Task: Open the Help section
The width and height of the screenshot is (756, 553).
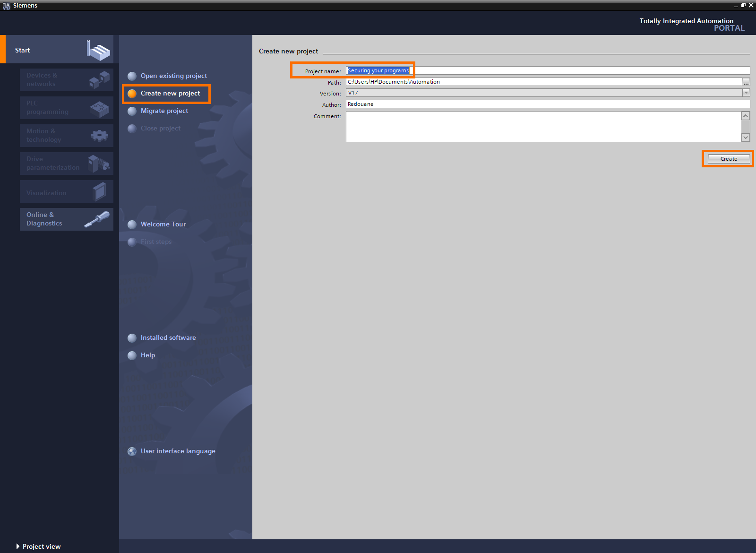Action: click(x=147, y=355)
